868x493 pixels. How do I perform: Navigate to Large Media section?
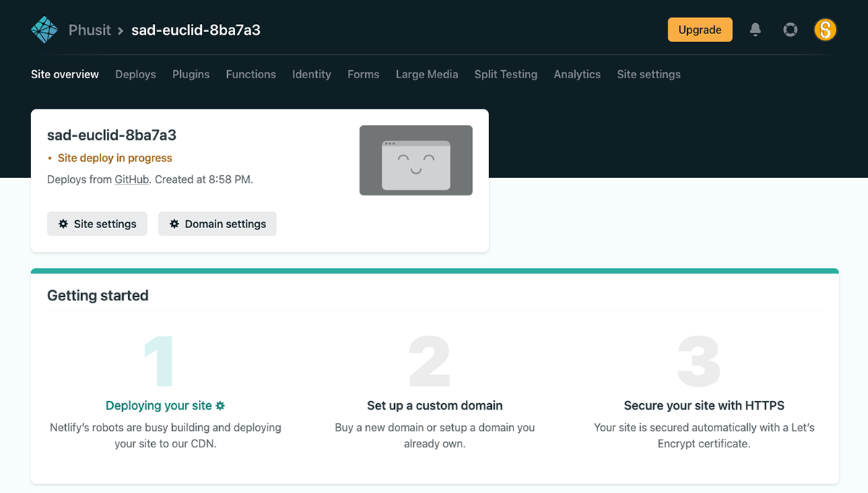426,74
